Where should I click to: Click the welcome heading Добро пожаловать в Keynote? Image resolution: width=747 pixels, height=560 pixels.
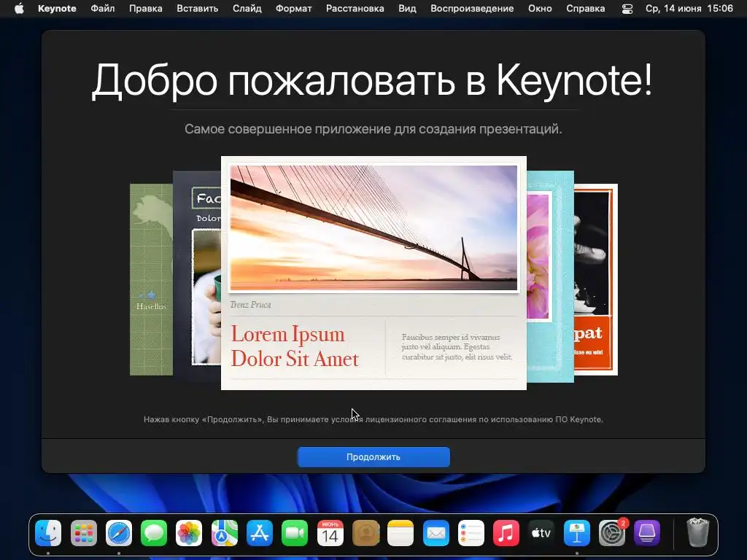(x=372, y=80)
